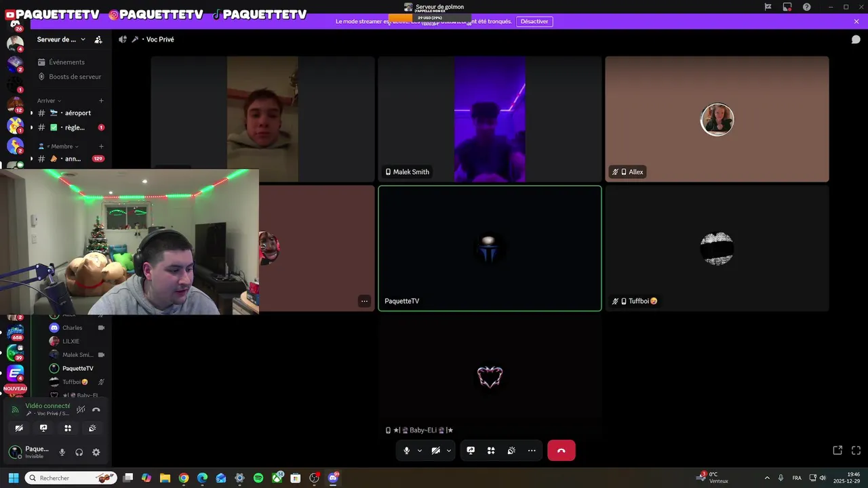This screenshot has width=868, height=488.
Task: Select Charles in voice member list
Action: pyautogui.click(x=77, y=327)
